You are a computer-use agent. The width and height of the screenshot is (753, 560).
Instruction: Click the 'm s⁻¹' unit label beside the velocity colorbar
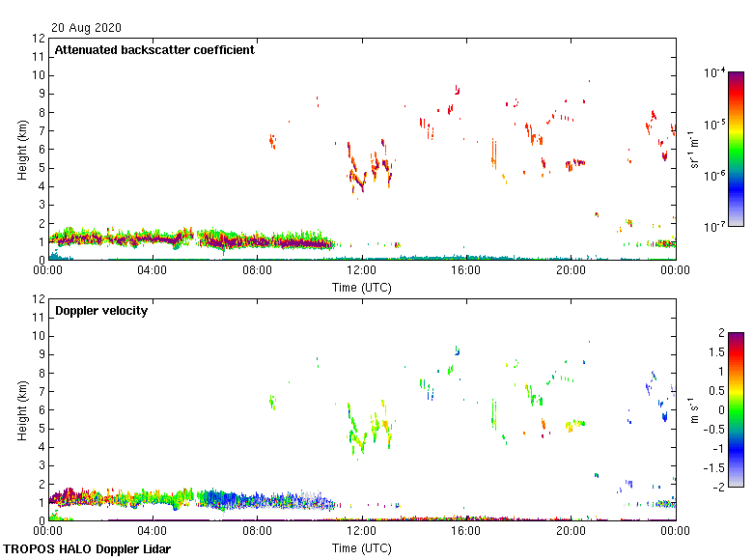click(695, 410)
